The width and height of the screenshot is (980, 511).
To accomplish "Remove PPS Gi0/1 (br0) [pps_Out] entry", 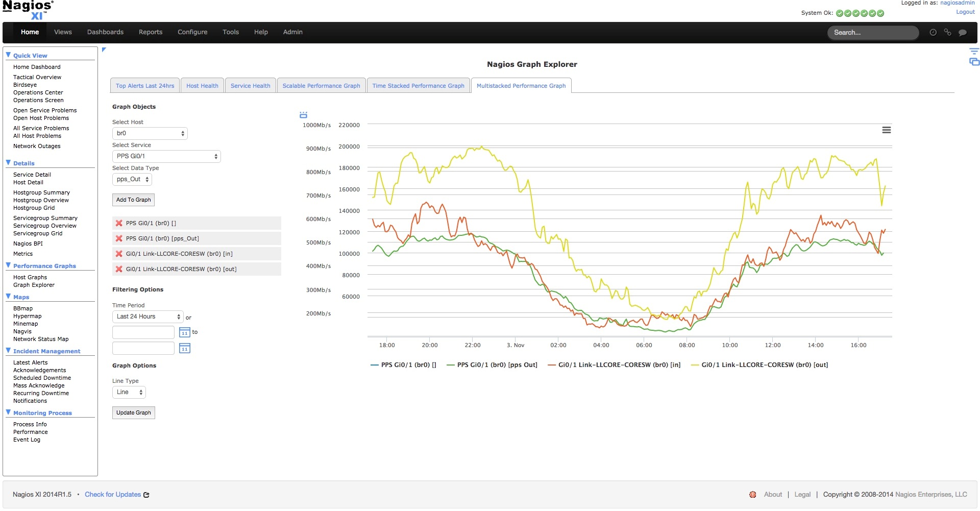I will pyautogui.click(x=119, y=238).
